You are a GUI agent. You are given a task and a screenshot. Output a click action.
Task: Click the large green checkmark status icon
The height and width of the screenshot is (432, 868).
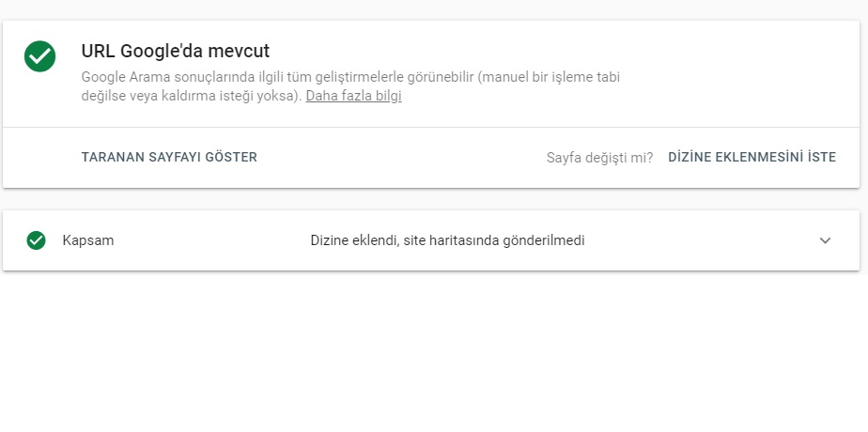(39, 56)
